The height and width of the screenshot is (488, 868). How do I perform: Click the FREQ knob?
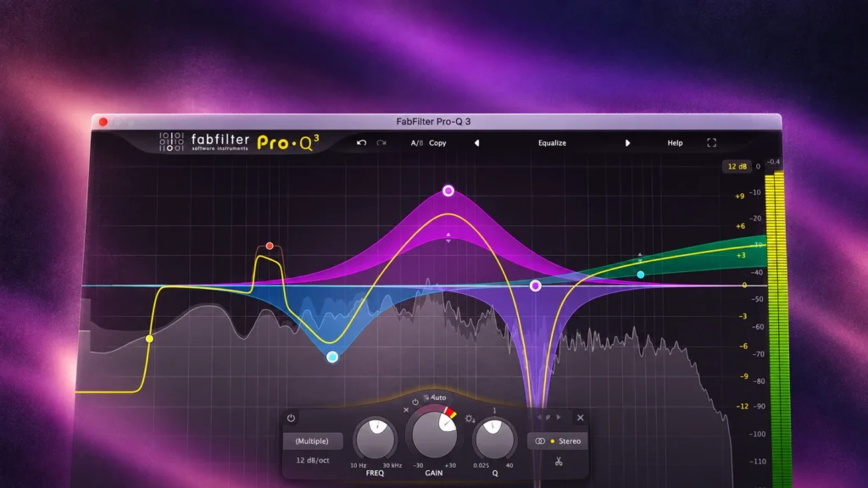(376, 438)
